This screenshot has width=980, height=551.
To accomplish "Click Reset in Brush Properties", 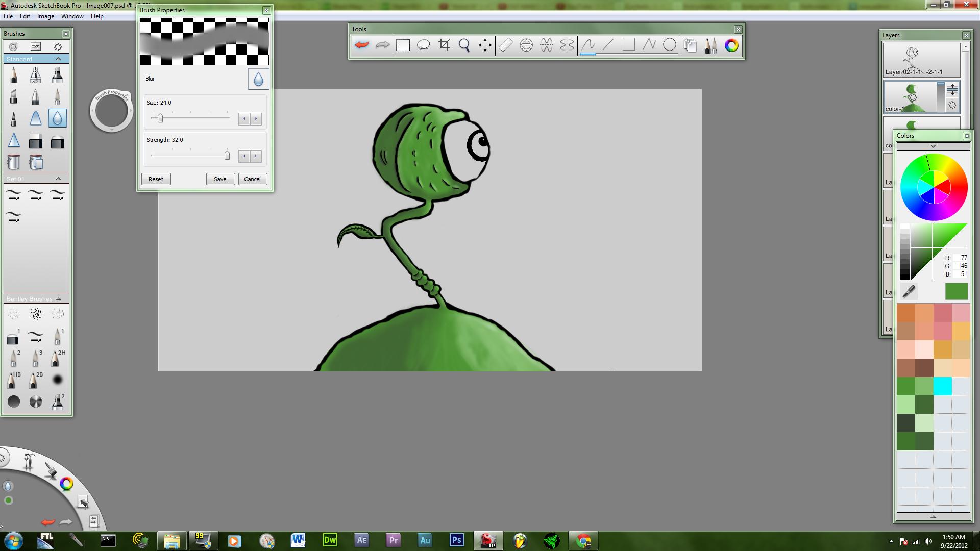I will 156,179.
